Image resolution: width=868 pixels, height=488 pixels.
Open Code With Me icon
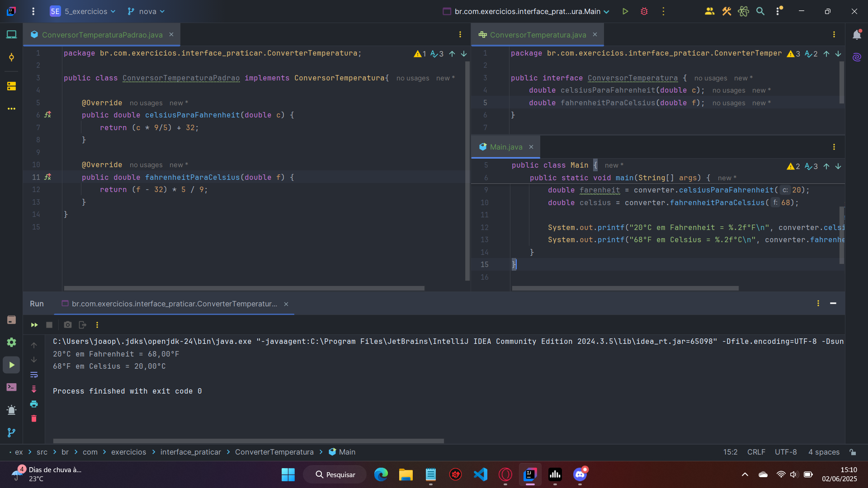click(709, 11)
